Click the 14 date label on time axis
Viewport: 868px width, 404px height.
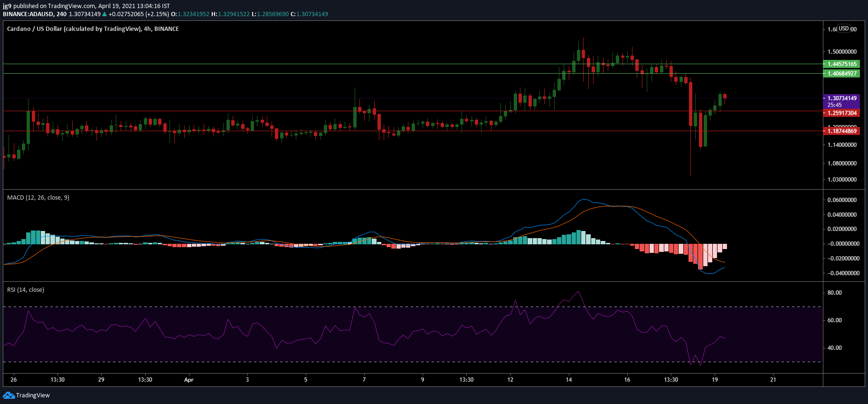click(x=569, y=380)
